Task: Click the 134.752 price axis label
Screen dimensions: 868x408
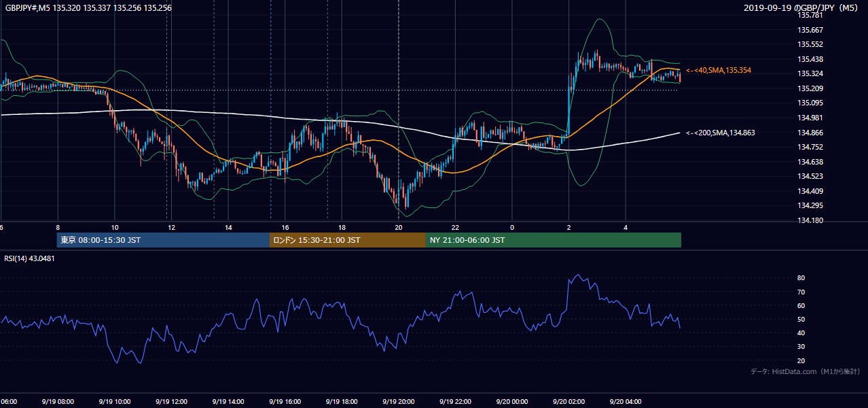Action: click(810, 147)
